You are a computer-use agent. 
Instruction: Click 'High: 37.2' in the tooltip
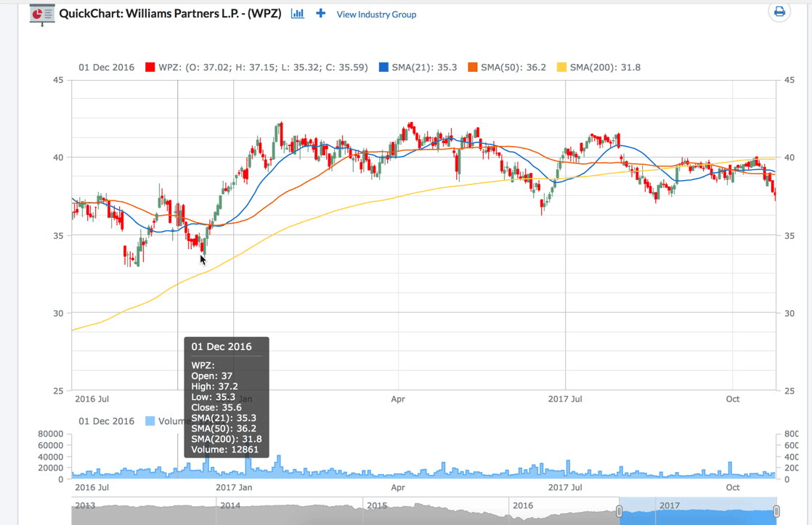pyautogui.click(x=214, y=386)
